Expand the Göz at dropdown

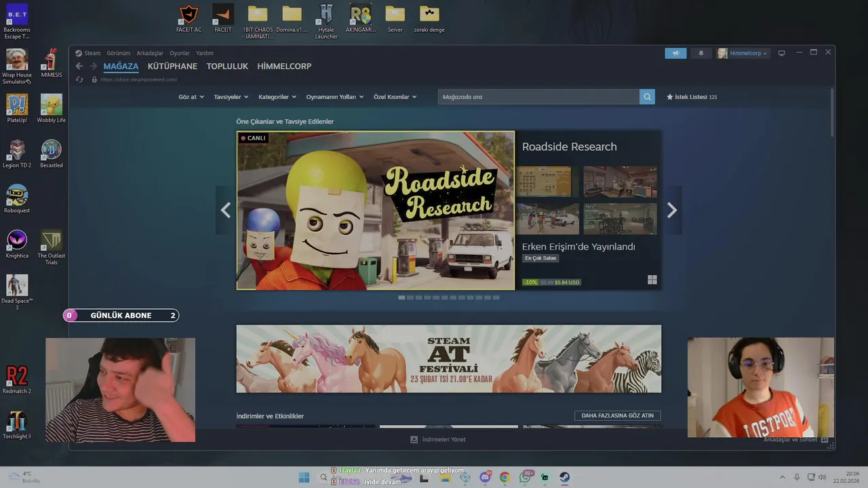(191, 97)
